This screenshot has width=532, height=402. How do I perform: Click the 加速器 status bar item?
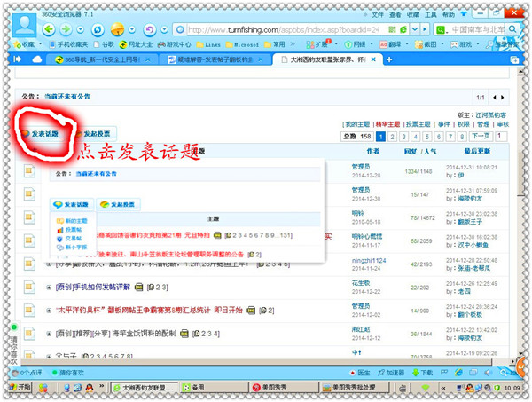click(x=391, y=373)
